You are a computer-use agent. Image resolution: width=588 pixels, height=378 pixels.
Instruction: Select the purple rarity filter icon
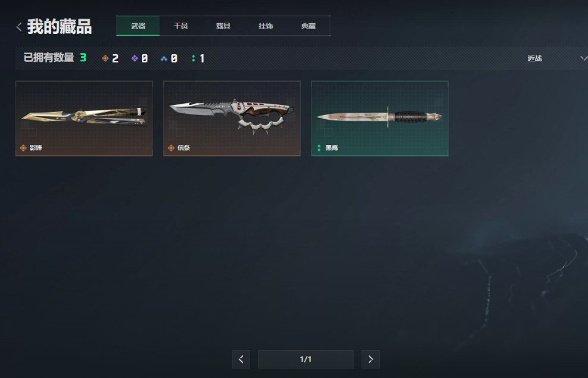click(135, 58)
